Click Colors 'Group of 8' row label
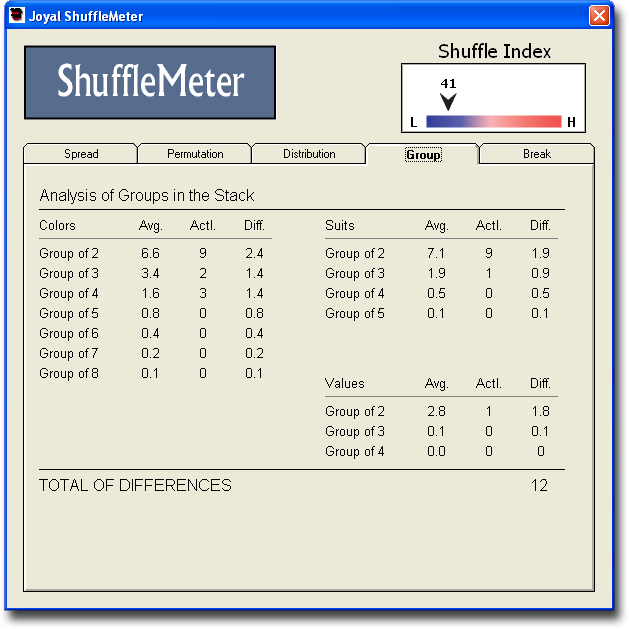Viewport: 629px width, 629px height. pos(69,374)
